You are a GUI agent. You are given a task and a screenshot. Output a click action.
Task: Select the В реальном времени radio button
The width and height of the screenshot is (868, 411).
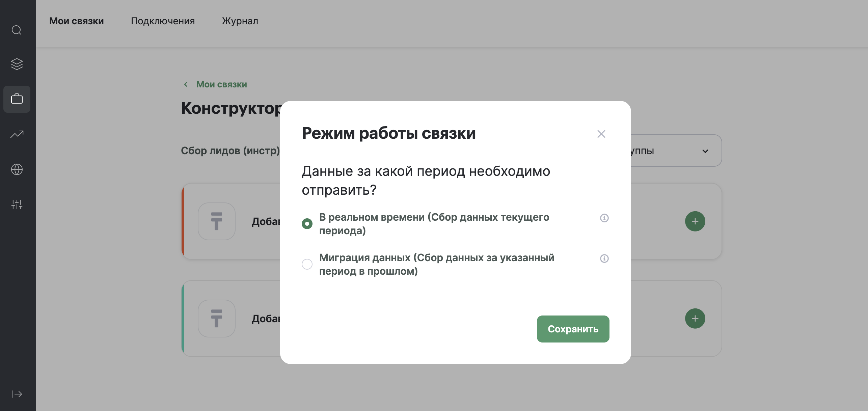[307, 224]
